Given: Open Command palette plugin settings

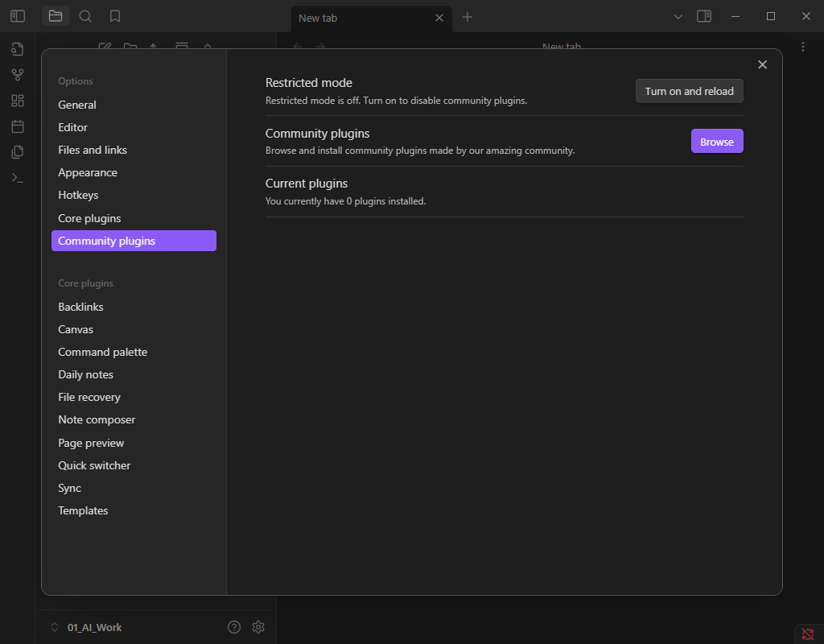Looking at the screenshot, I should 134,353.
